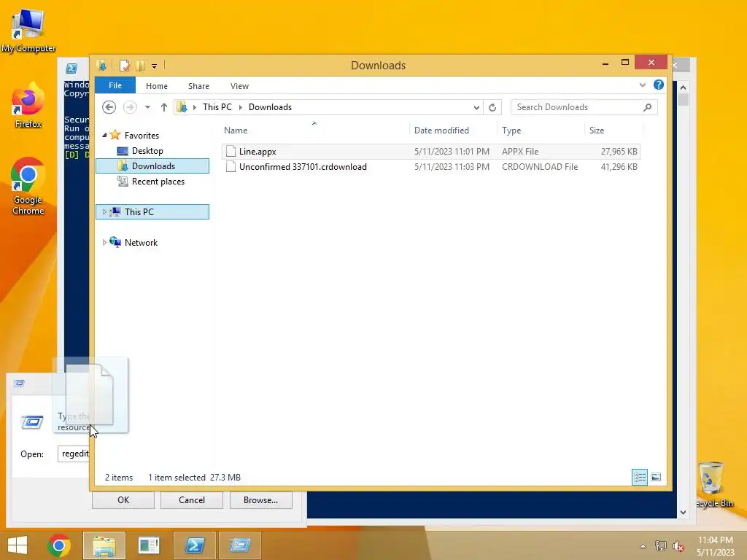Switch to Large icons view icon
Image resolution: width=747 pixels, height=560 pixels.
coord(656,477)
